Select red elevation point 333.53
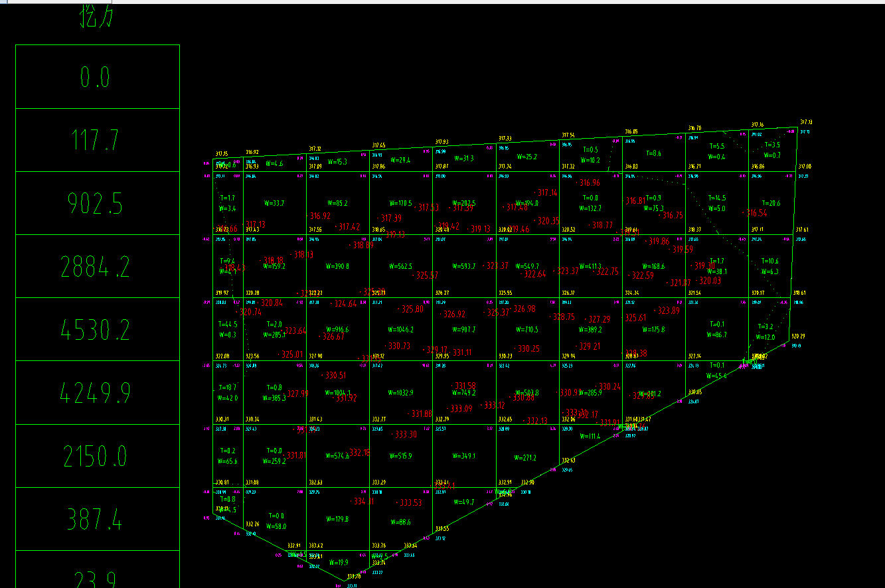 pyautogui.click(x=409, y=502)
